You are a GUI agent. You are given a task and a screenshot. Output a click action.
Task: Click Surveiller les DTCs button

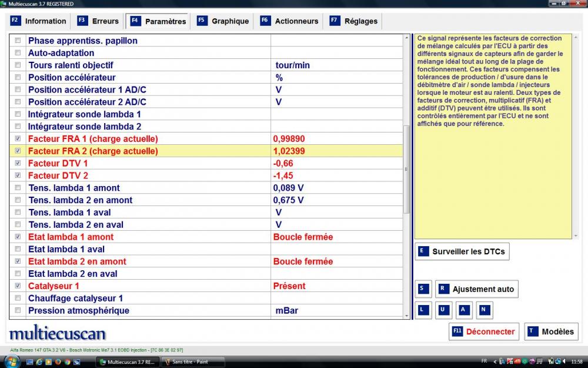462,251
